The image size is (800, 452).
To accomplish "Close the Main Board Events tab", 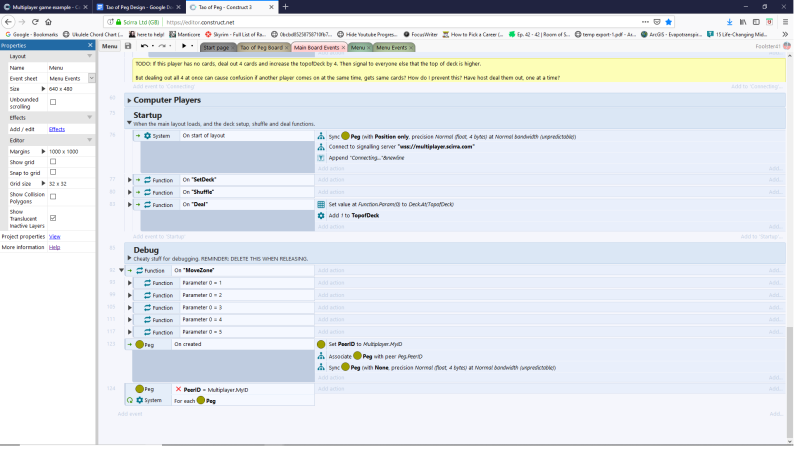I will pyautogui.click(x=343, y=47).
